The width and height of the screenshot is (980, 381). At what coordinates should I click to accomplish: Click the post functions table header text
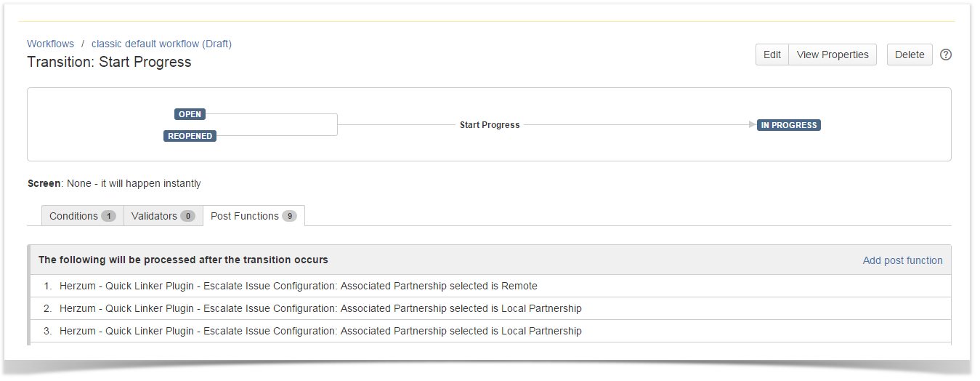[x=183, y=260]
